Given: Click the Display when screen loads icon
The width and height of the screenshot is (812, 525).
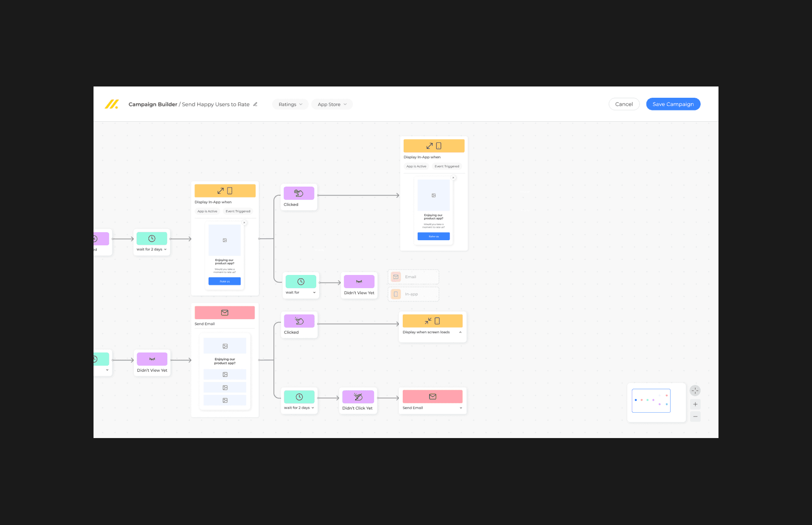Looking at the screenshot, I should click(x=433, y=321).
